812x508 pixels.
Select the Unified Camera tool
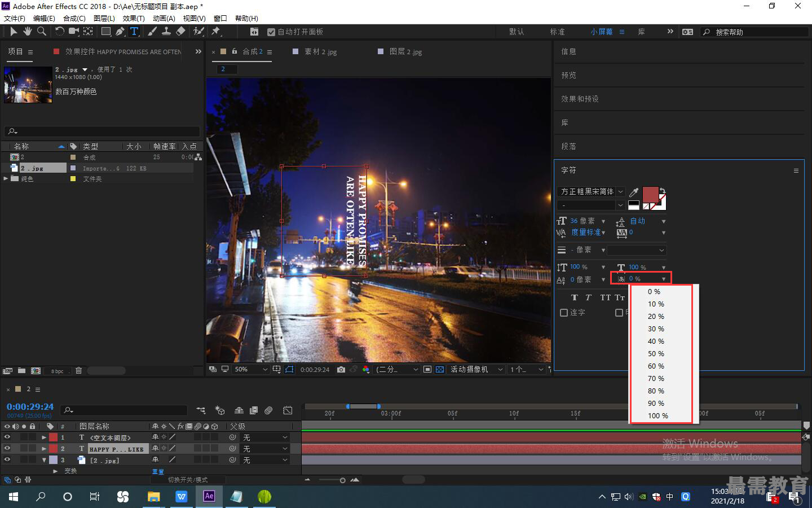74,32
